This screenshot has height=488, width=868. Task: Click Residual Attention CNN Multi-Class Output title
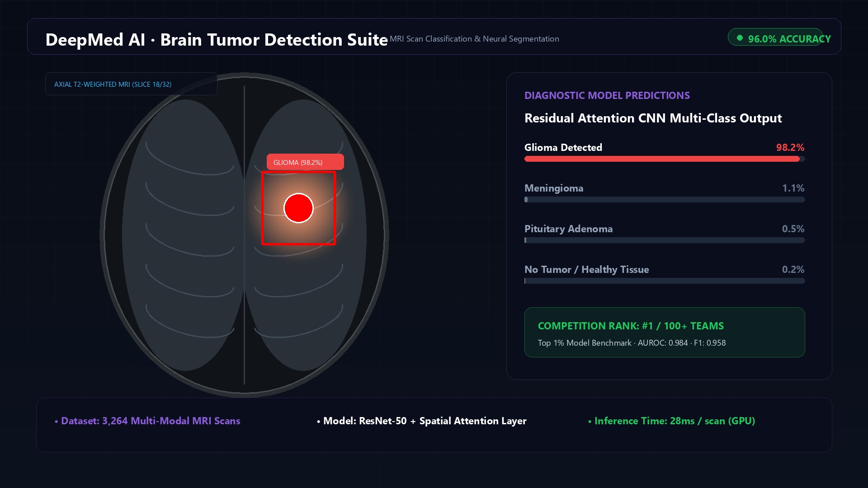[653, 118]
